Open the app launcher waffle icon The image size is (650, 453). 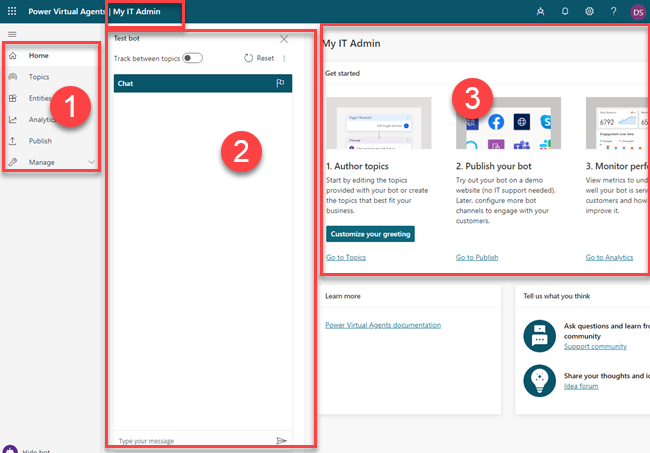[x=12, y=11]
